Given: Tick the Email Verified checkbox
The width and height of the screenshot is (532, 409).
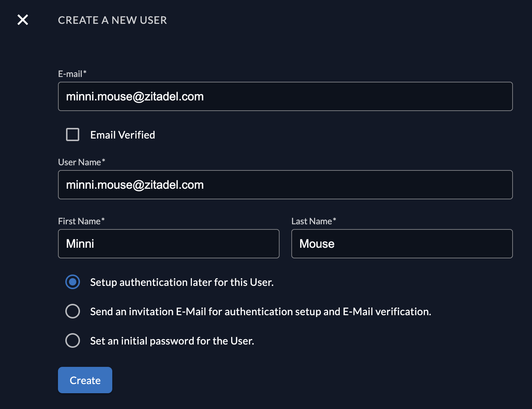Looking at the screenshot, I should (x=73, y=135).
